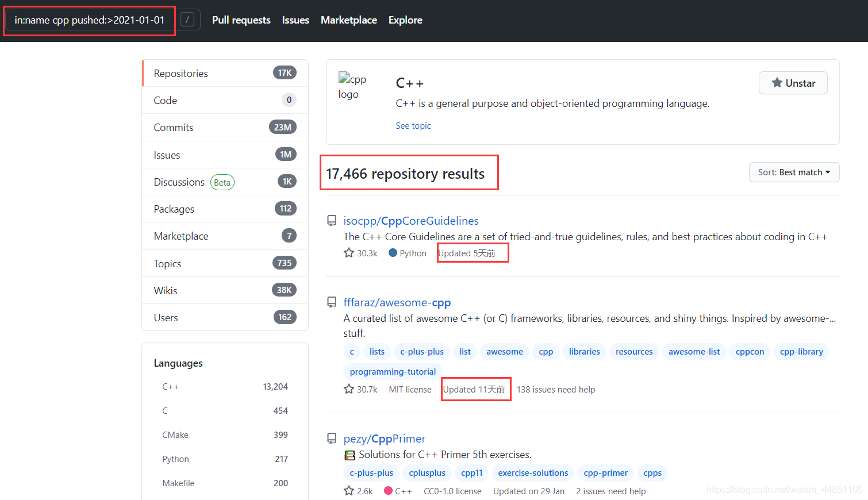The width and height of the screenshot is (868, 500).
Task: Click the star count 30.3k of CppCoreGuidelines
Action: pos(361,253)
